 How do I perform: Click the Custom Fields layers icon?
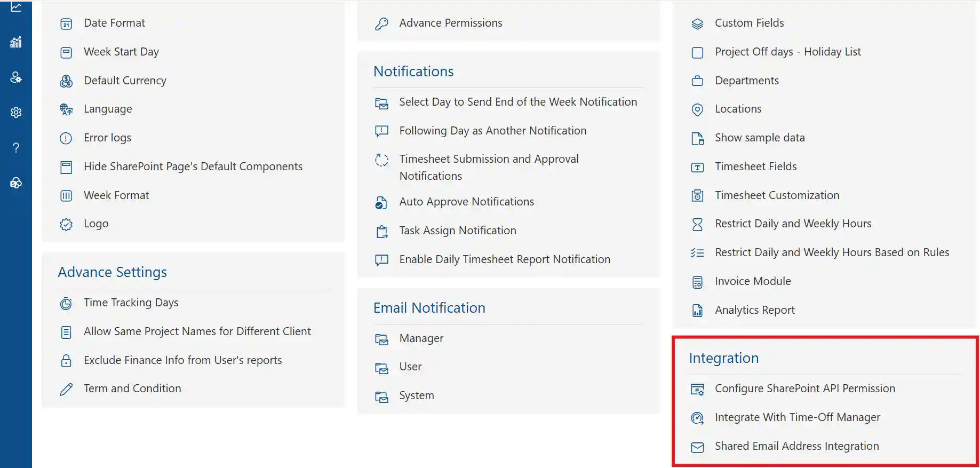point(697,23)
